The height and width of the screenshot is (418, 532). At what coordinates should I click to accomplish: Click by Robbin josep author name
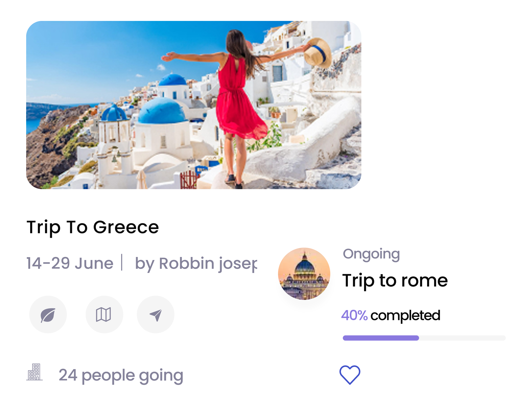[196, 264]
